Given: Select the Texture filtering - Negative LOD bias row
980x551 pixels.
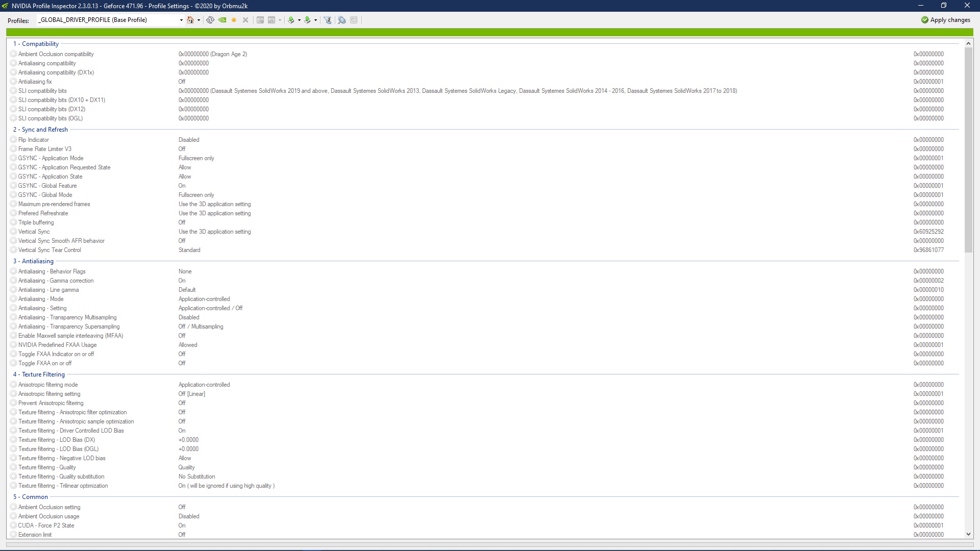Looking at the screenshot, I should pos(484,458).
